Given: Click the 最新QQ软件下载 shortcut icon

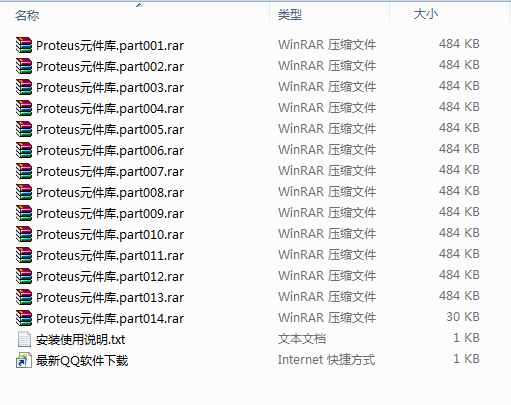Looking at the screenshot, I should pos(24,360).
